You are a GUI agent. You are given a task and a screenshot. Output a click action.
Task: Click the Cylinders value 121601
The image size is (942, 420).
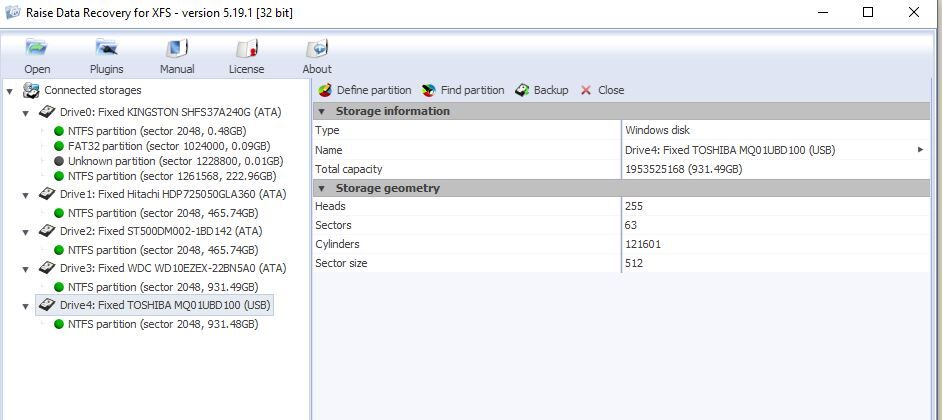coord(643,245)
